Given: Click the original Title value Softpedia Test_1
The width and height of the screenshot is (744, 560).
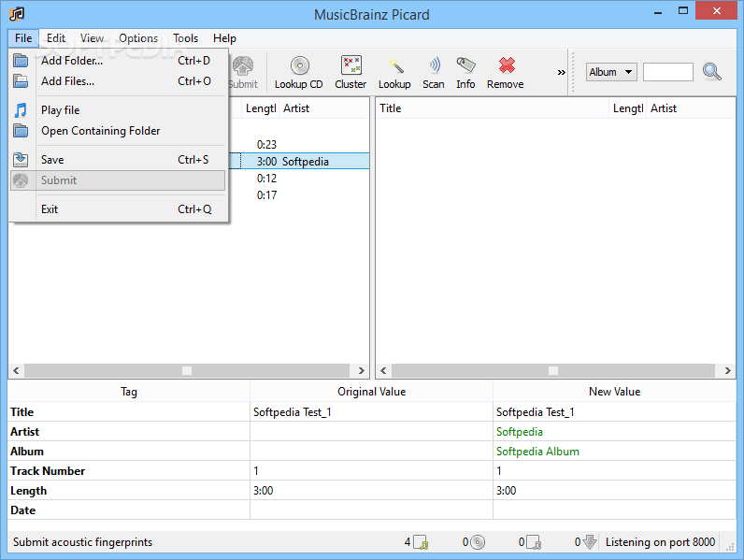Looking at the screenshot, I should pos(293,412).
